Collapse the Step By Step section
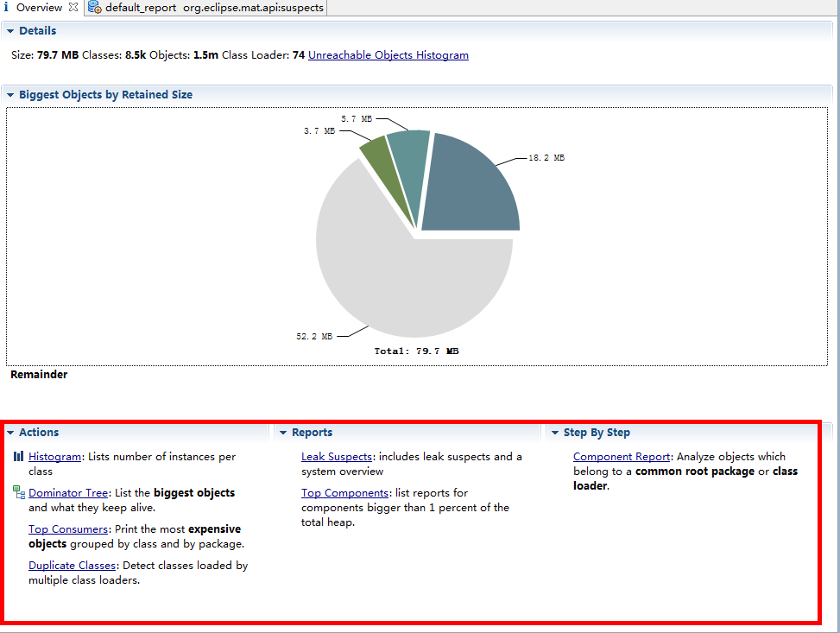 click(x=555, y=432)
